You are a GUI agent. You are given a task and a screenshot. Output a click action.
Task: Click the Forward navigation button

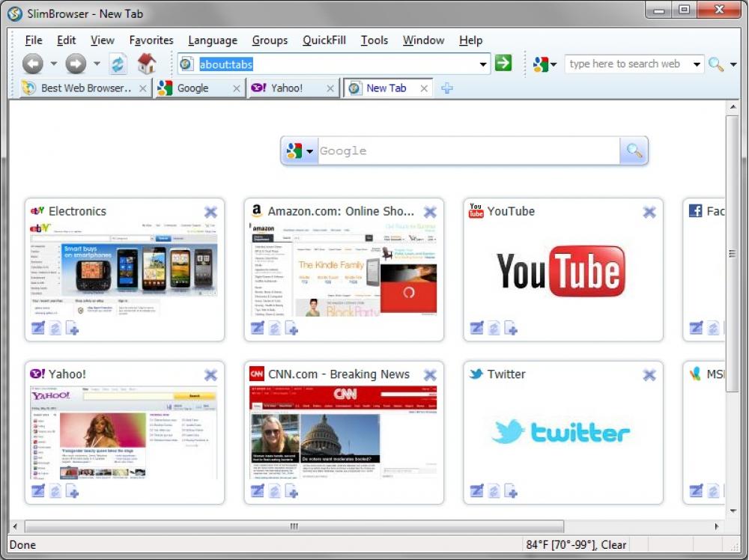[x=75, y=64]
